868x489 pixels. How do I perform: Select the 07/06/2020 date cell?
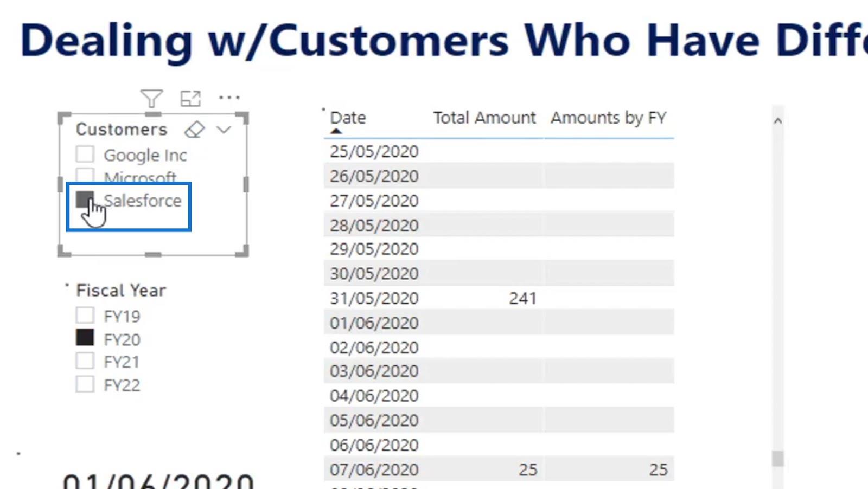[x=374, y=469]
